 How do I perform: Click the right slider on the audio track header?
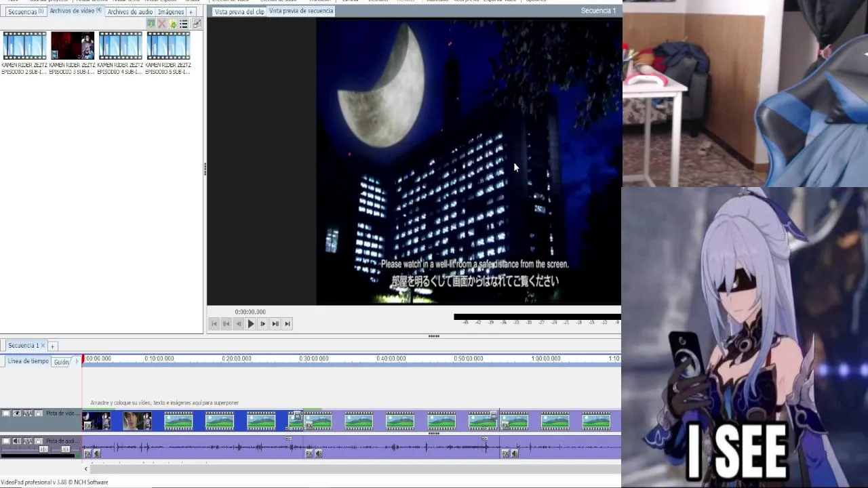(66, 449)
